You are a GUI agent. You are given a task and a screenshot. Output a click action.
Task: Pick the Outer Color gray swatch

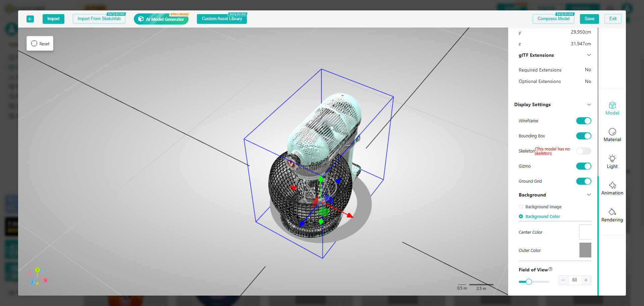tap(585, 250)
